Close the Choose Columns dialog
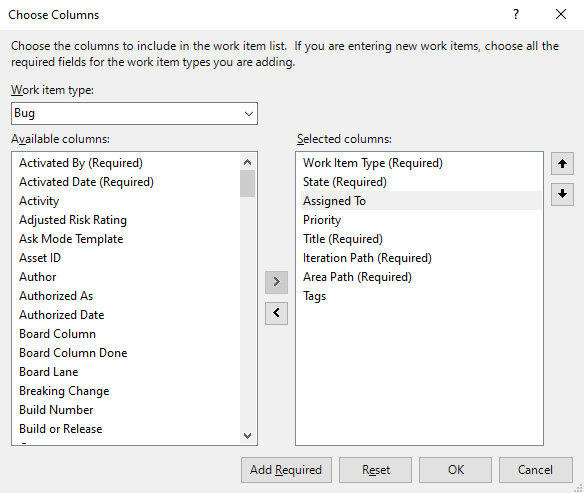The width and height of the screenshot is (584, 493). [561, 15]
